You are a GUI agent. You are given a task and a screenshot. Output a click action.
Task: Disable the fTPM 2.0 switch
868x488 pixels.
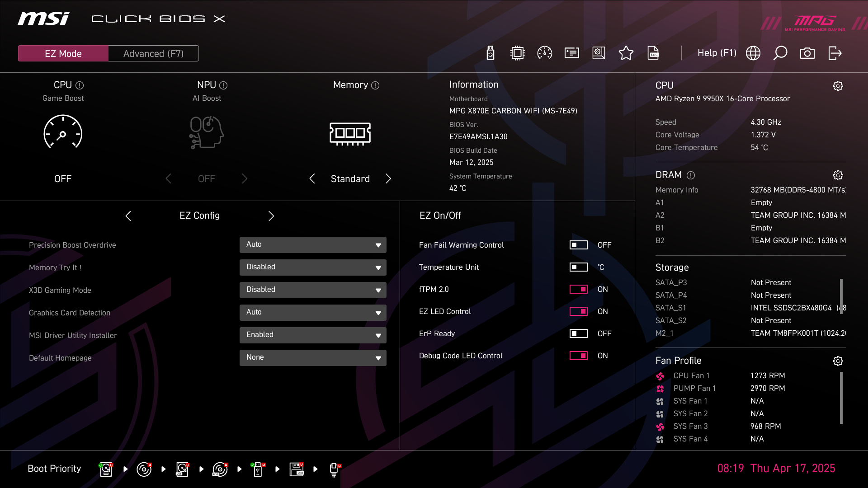coord(578,289)
